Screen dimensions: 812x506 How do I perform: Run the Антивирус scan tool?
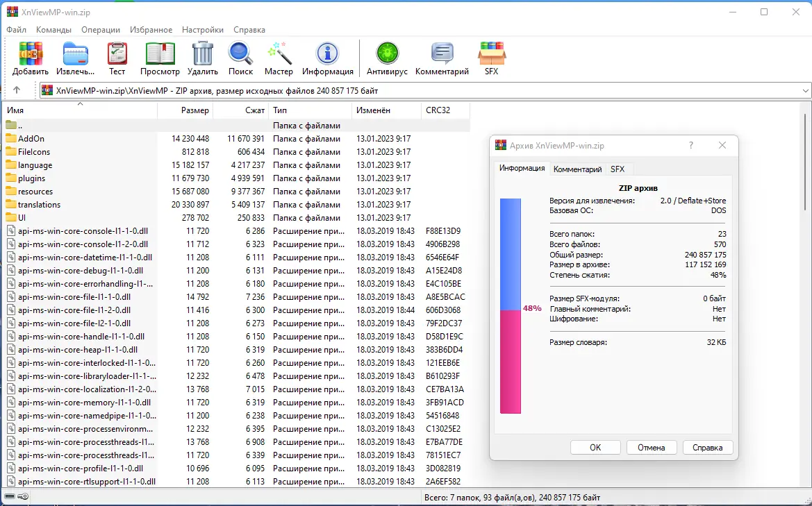[x=387, y=53]
